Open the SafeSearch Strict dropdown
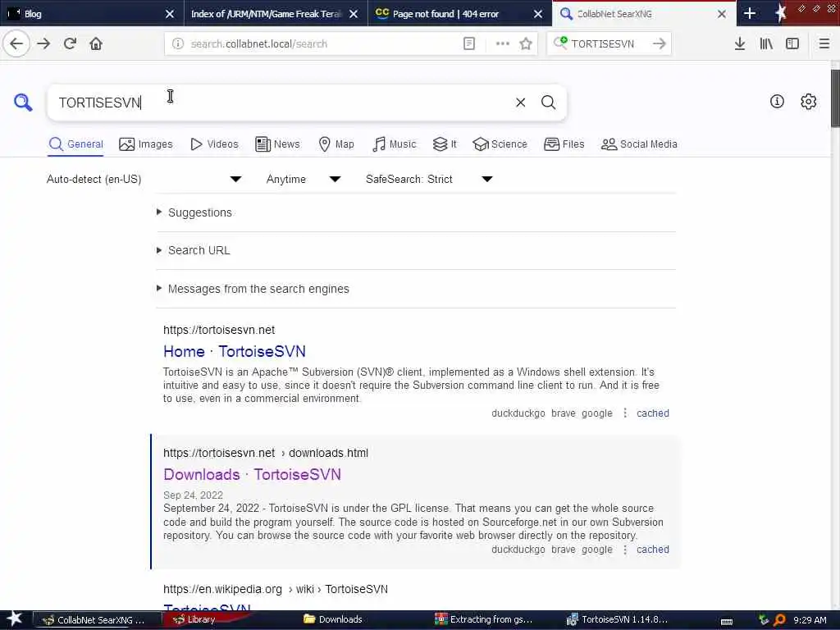 [x=429, y=179]
